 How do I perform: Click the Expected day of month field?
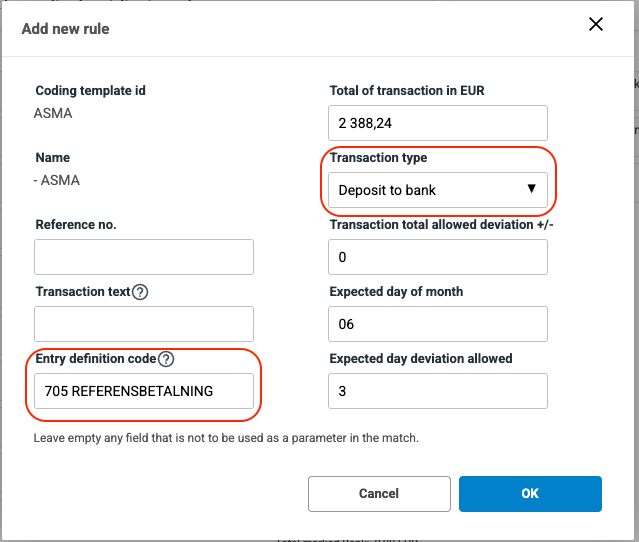(438, 324)
